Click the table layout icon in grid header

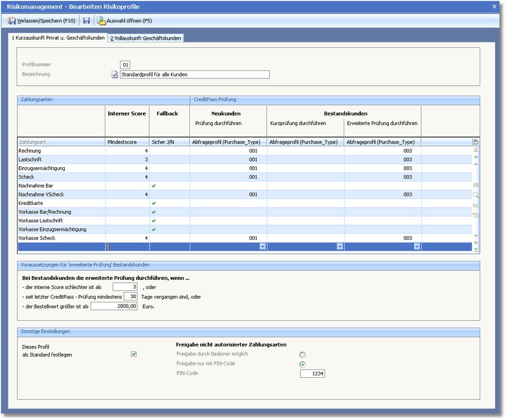click(x=475, y=142)
